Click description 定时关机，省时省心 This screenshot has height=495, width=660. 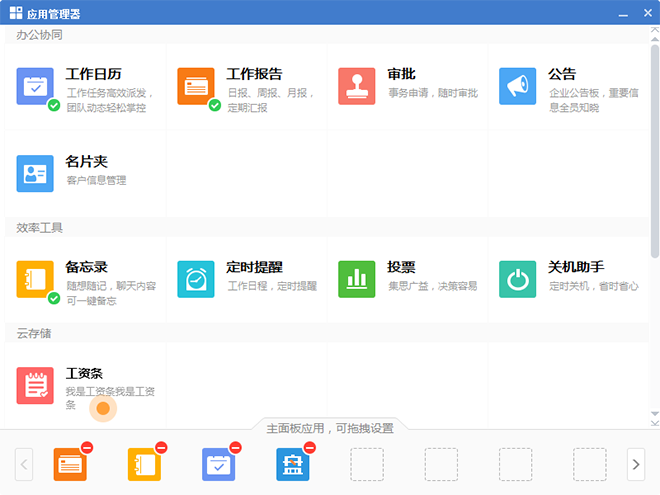pyautogui.click(x=594, y=286)
